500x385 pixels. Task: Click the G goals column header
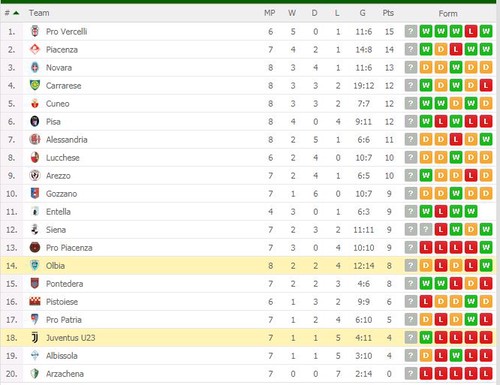[362, 13]
